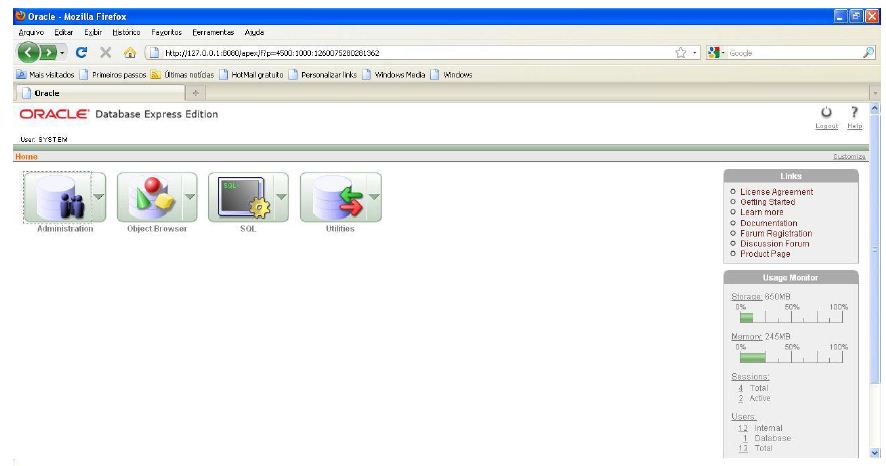Click the Internal users count link
886x466 pixels.
[x=742, y=428]
